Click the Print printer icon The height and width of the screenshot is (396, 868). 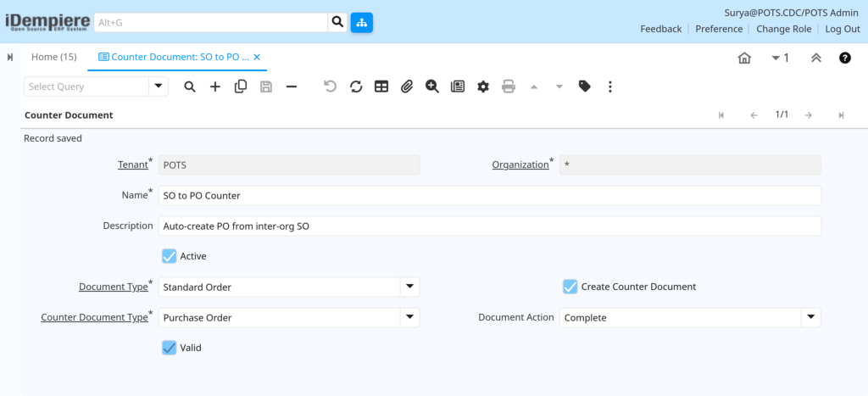pyautogui.click(x=509, y=86)
